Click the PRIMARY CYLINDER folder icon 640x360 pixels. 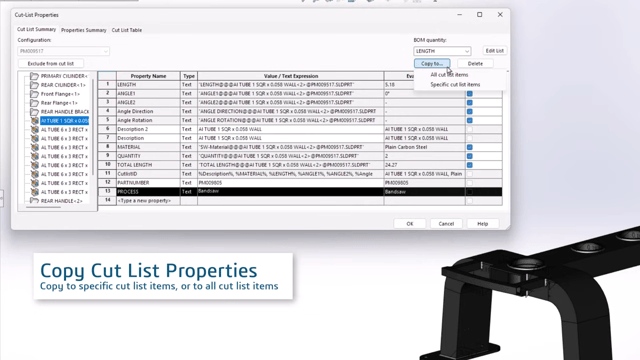pos(34,76)
